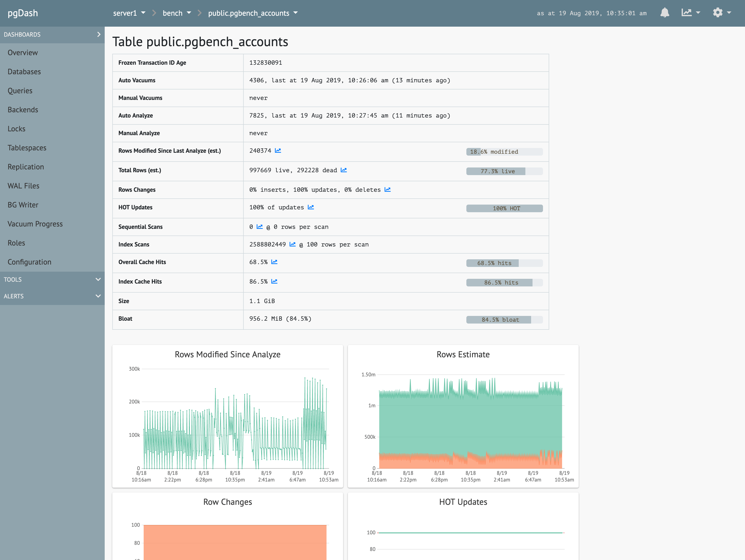Click chart icon next to Rows Modified value
Image resolution: width=745 pixels, height=560 pixels.
point(278,151)
